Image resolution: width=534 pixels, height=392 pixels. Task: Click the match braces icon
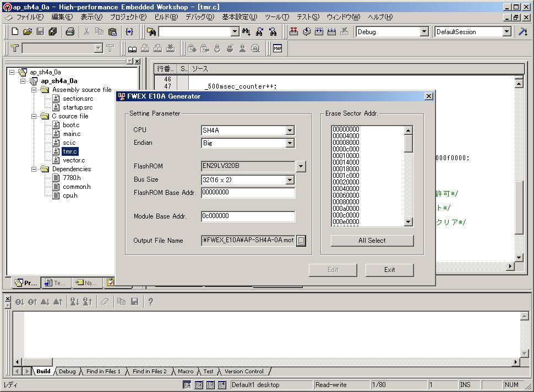point(129,32)
